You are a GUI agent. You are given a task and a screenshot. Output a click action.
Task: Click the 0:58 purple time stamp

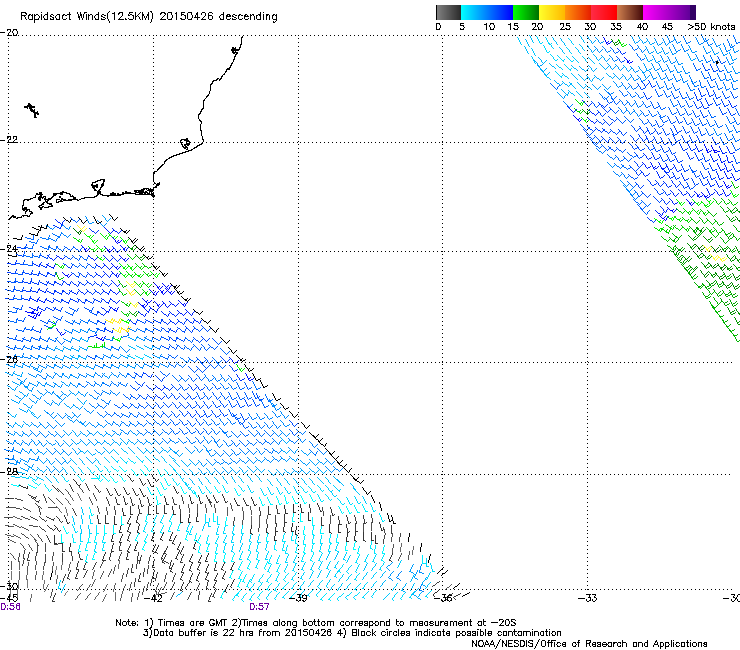10,607
